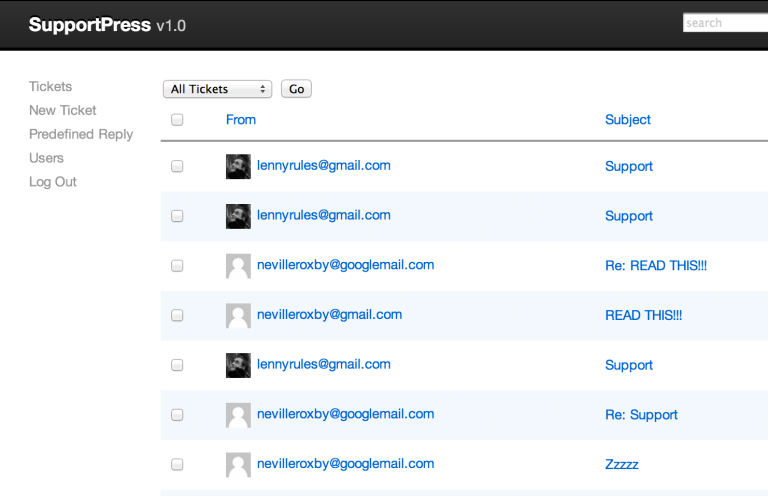Open the All Tickets filter dropdown
The height and width of the screenshot is (496, 768).
tap(217, 89)
